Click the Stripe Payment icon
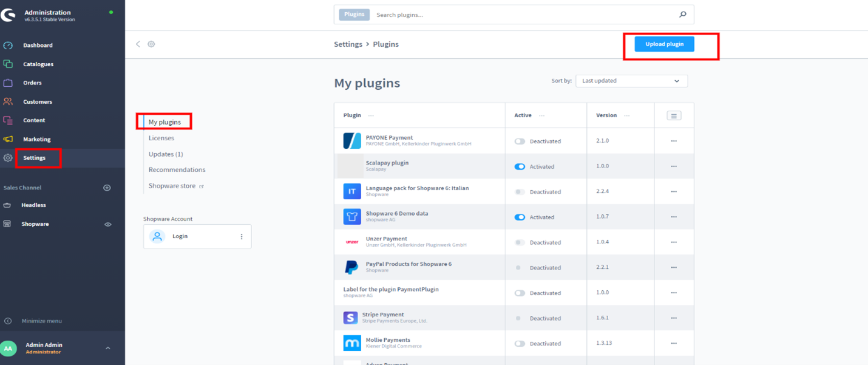The width and height of the screenshot is (868, 365). click(350, 318)
